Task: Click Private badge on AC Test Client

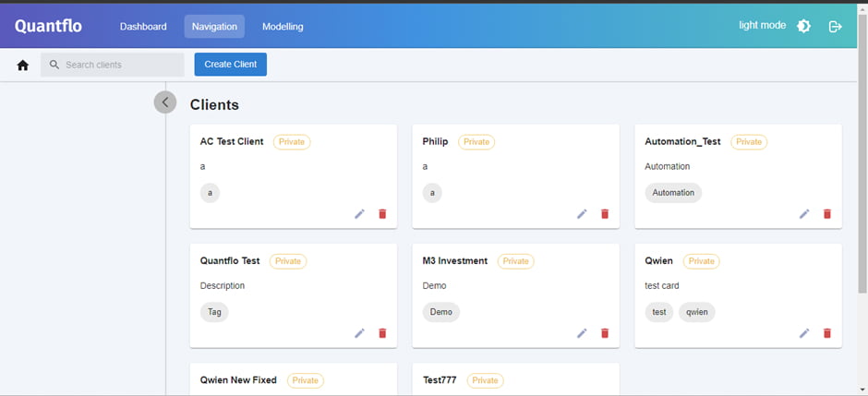Action: [292, 141]
